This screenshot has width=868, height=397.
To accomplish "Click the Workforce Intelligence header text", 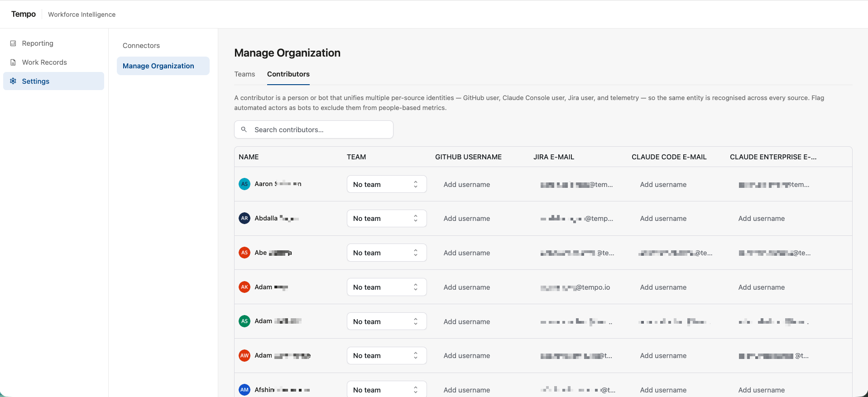I will [x=82, y=14].
